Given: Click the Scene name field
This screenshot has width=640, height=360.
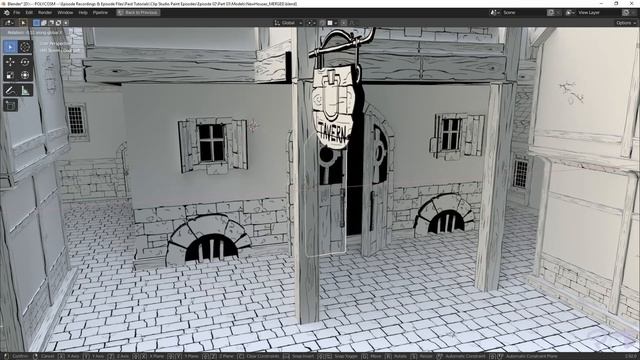Looking at the screenshot, I should tap(524, 13).
